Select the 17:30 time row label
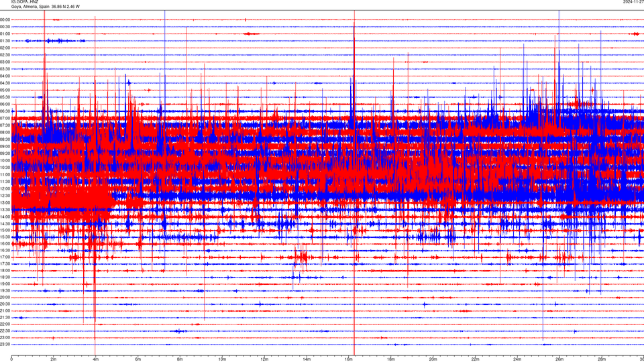 5,263
